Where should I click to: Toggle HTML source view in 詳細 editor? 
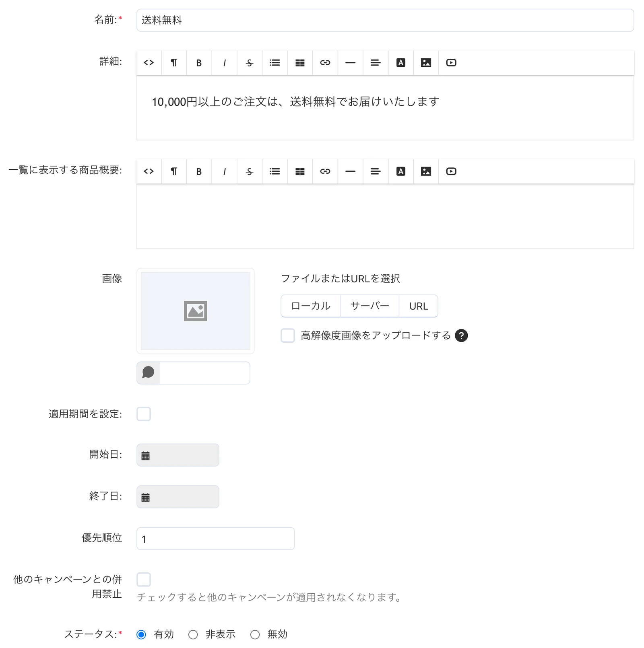coord(149,63)
